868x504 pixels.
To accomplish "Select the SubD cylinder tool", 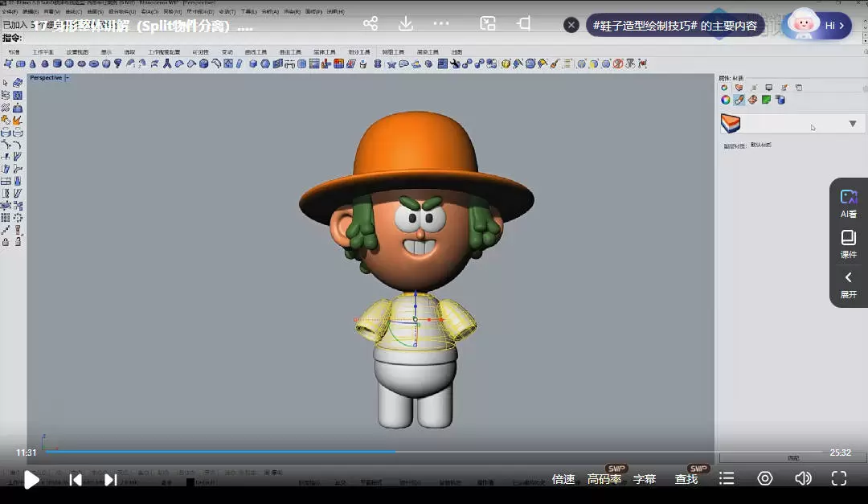I will (x=57, y=64).
